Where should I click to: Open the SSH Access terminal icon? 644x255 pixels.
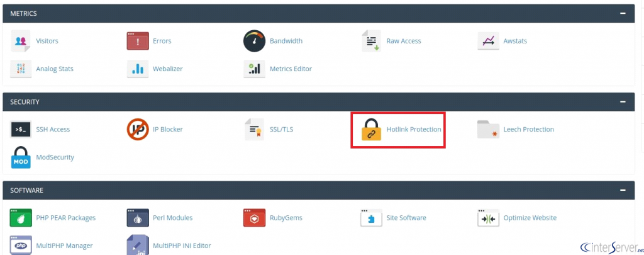[x=21, y=129]
